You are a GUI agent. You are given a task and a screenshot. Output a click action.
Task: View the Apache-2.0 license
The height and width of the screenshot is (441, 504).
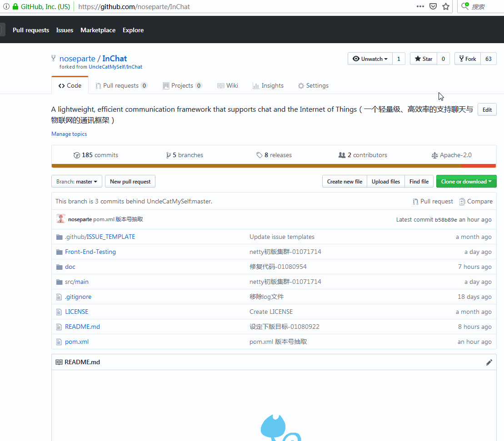point(451,155)
